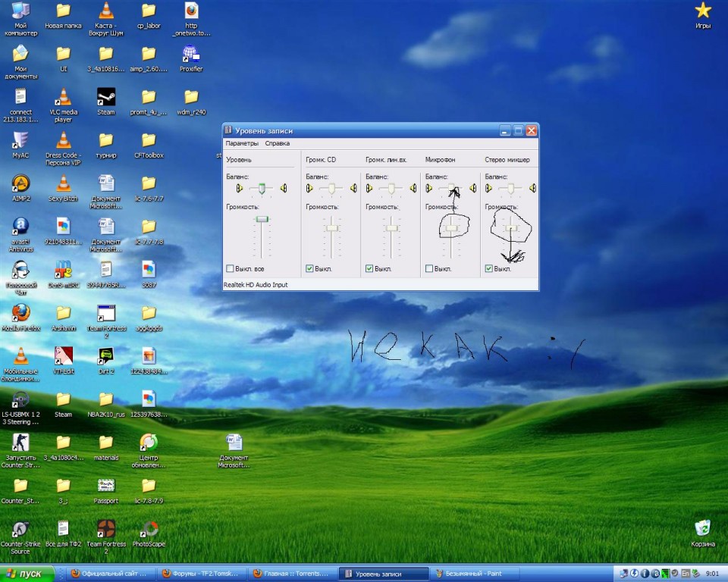
Task: Open the Справка menu
Action: (278, 143)
